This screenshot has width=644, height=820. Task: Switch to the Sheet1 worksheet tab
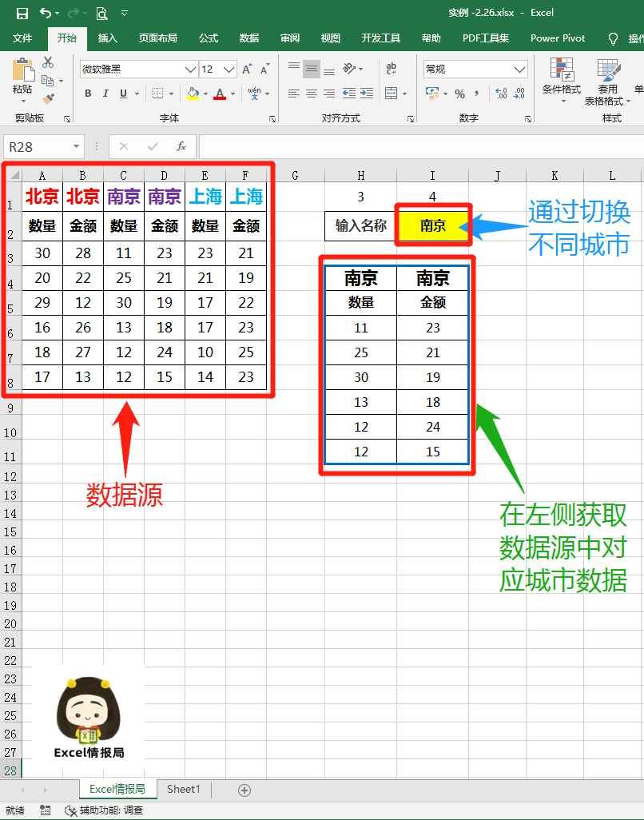pyautogui.click(x=184, y=789)
